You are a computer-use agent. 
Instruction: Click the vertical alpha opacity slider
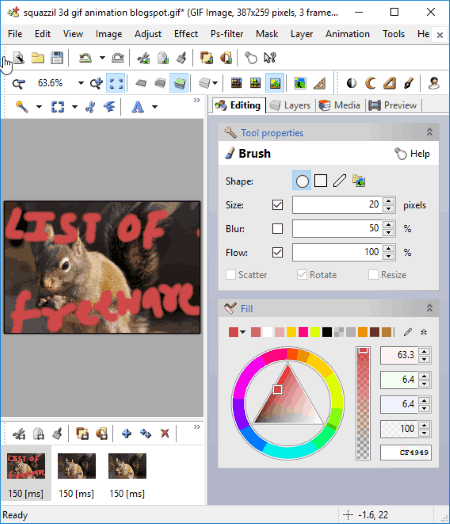pyautogui.click(x=363, y=403)
